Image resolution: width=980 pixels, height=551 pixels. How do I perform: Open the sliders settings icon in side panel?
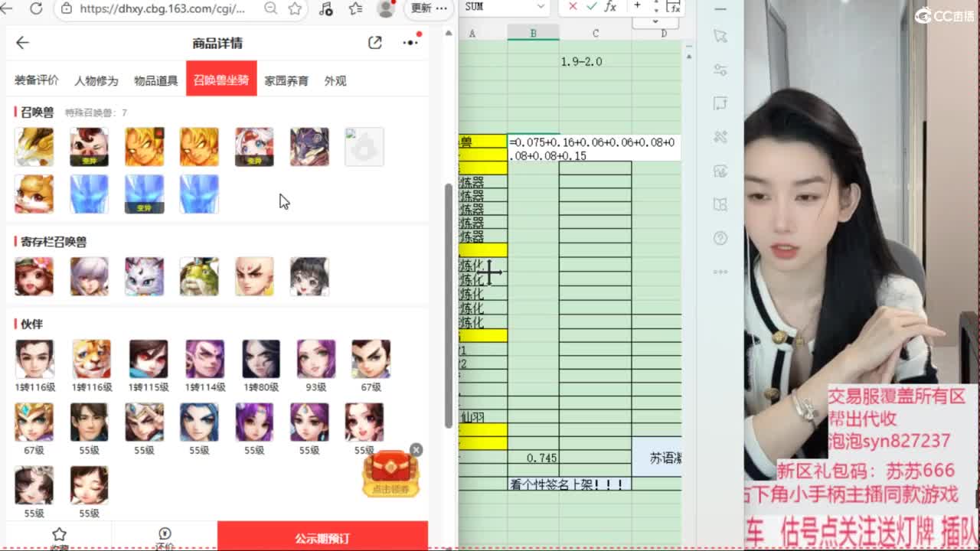720,70
